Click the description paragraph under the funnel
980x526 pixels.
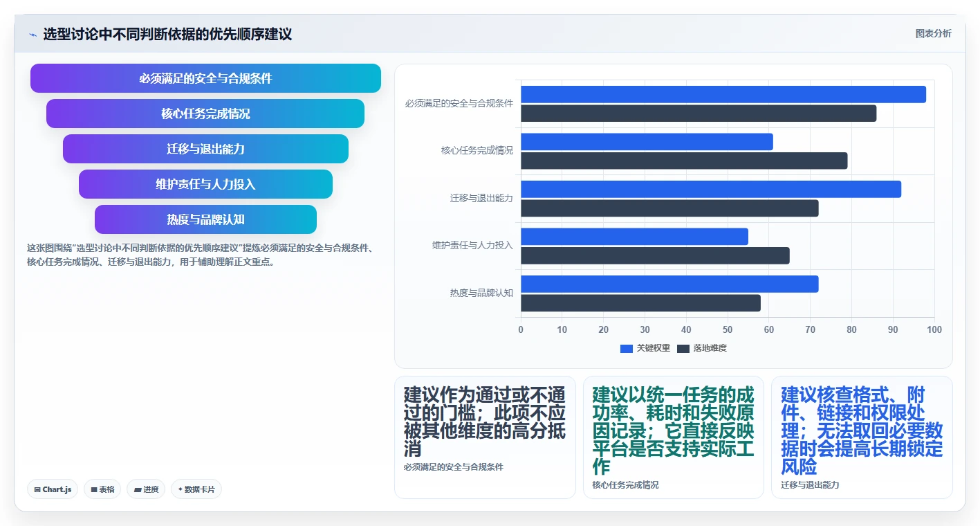pos(201,255)
